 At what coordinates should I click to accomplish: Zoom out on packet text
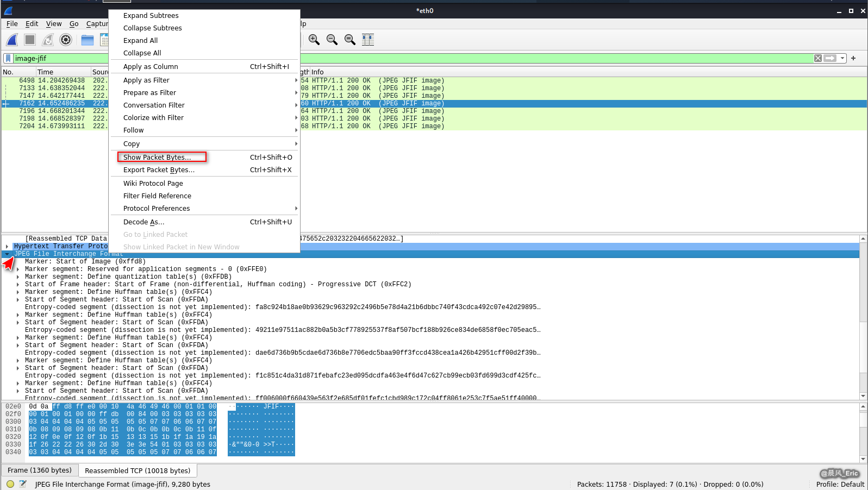332,40
